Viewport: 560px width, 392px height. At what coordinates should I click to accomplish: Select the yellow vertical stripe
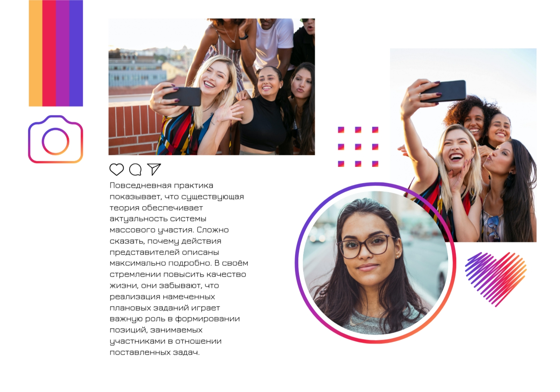pyautogui.click(x=35, y=53)
